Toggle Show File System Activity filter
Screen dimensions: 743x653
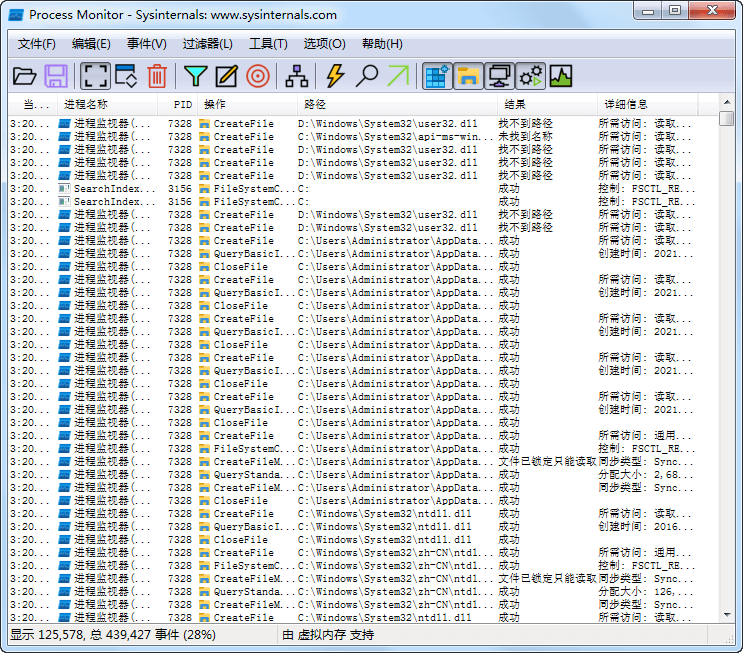[x=467, y=75]
